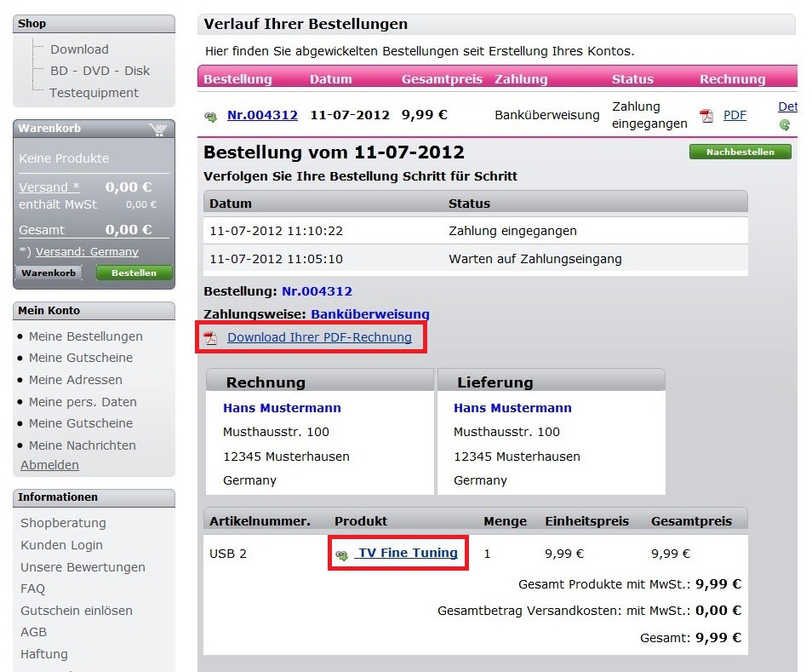Viewport: 812px width, 672px height.
Task: Log out via the Abmelden link
Action: 49,465
